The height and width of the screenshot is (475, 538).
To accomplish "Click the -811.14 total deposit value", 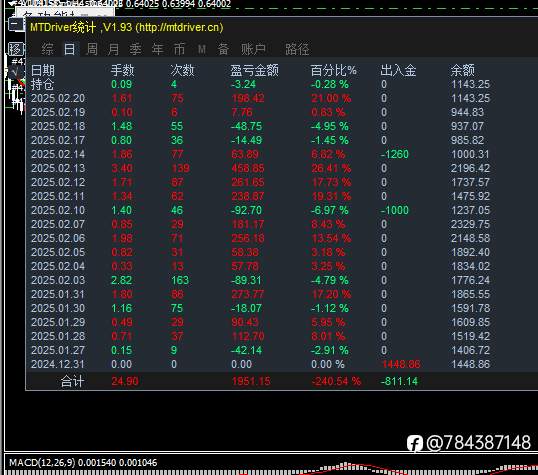I will point(399,381).
